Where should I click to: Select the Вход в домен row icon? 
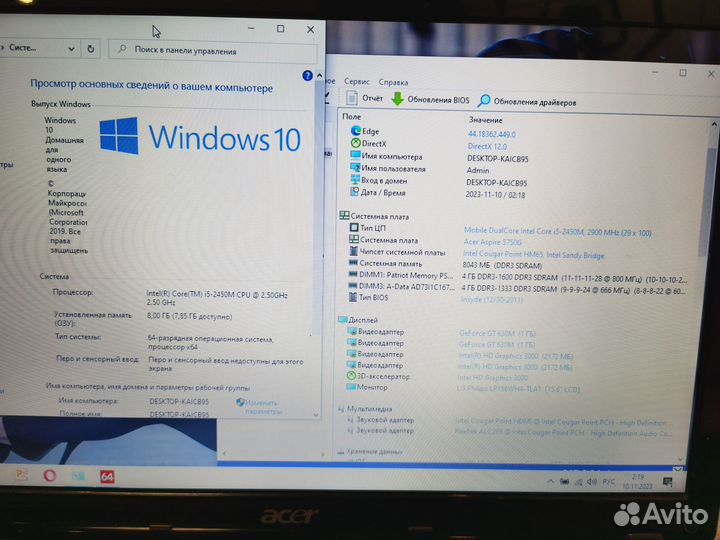click(x=355, y=180)
